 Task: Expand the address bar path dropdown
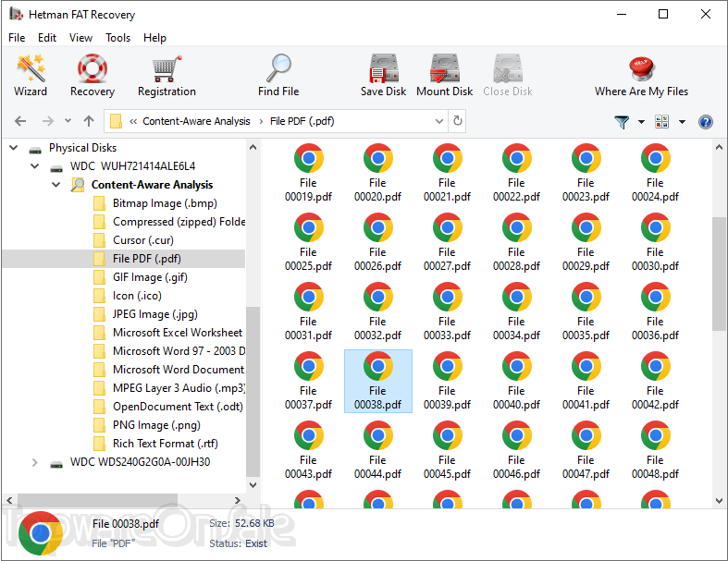pyautogui.click(x=438, y=121)
